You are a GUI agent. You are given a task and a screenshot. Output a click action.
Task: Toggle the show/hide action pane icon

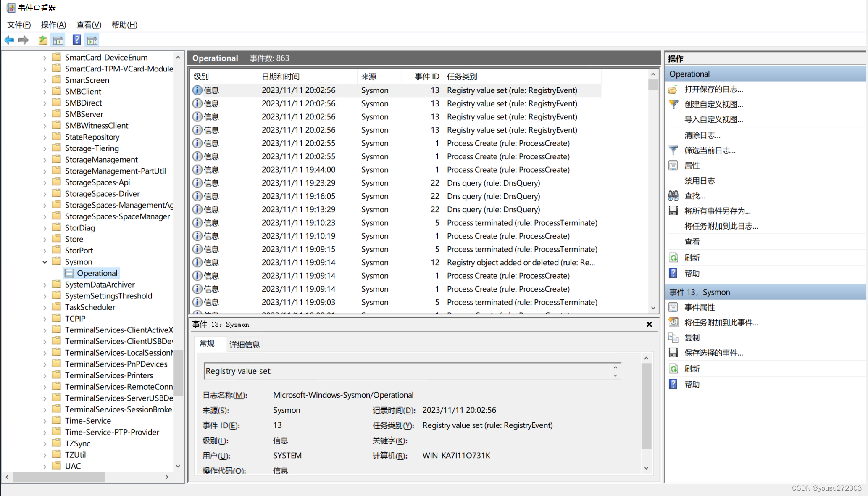[x=92, y=40]
